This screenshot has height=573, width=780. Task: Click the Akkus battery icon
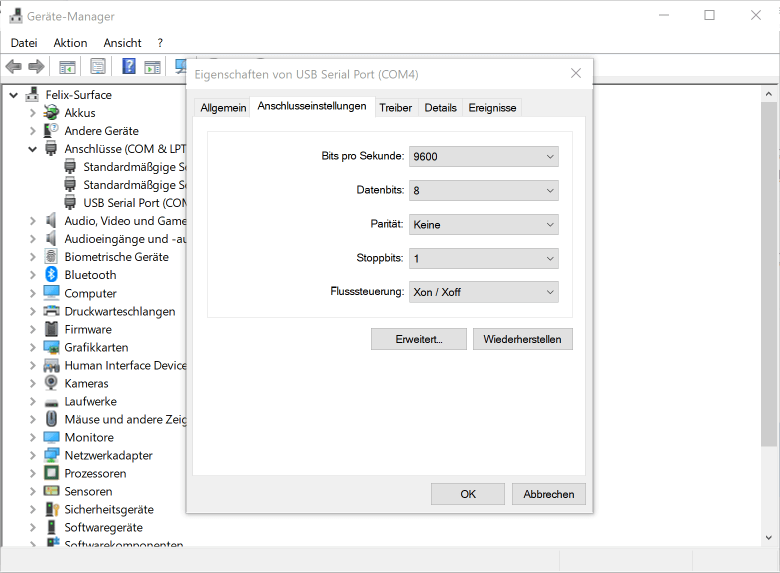tap(51, 113)
